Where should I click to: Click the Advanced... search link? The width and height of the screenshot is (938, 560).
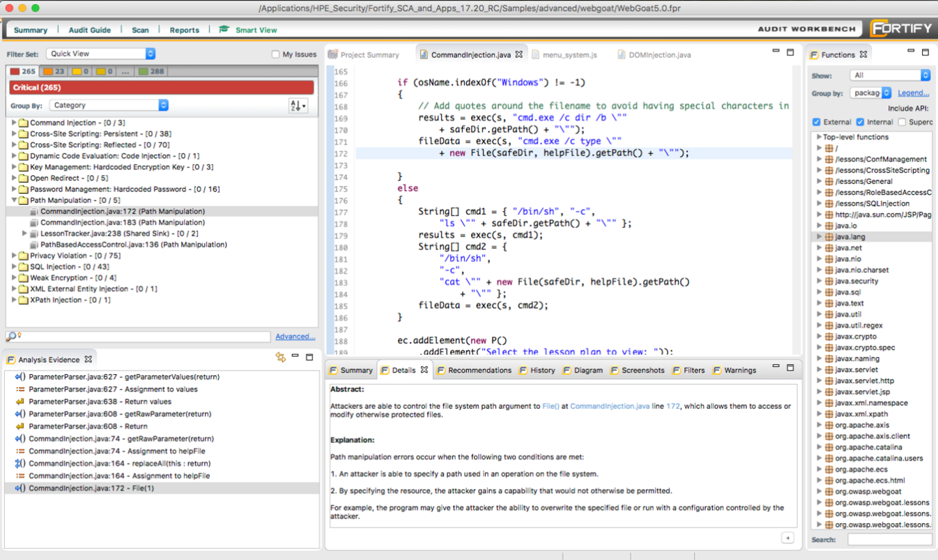click(x=295, y=336)
